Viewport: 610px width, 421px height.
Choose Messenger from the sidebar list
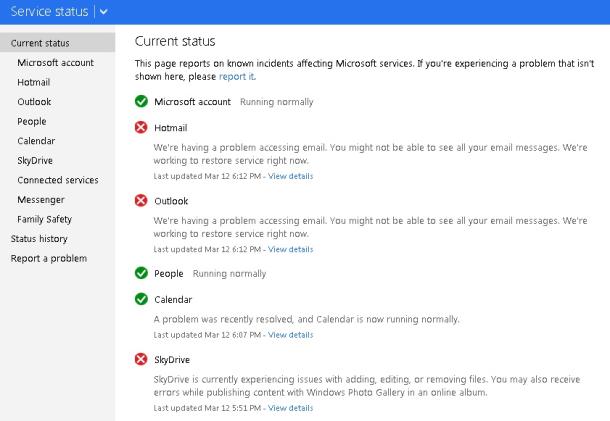tap(41, 200)
